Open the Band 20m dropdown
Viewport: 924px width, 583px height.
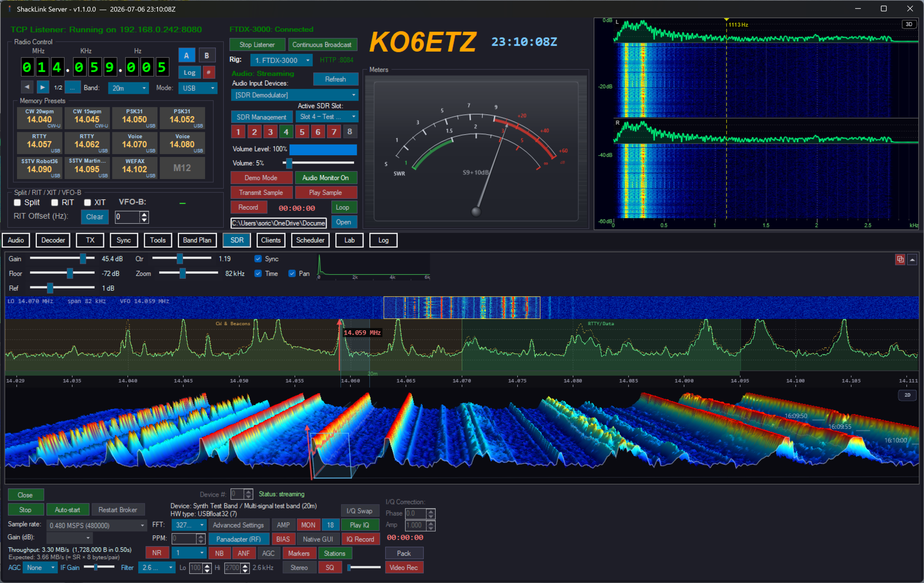click(x=128, y=88)
